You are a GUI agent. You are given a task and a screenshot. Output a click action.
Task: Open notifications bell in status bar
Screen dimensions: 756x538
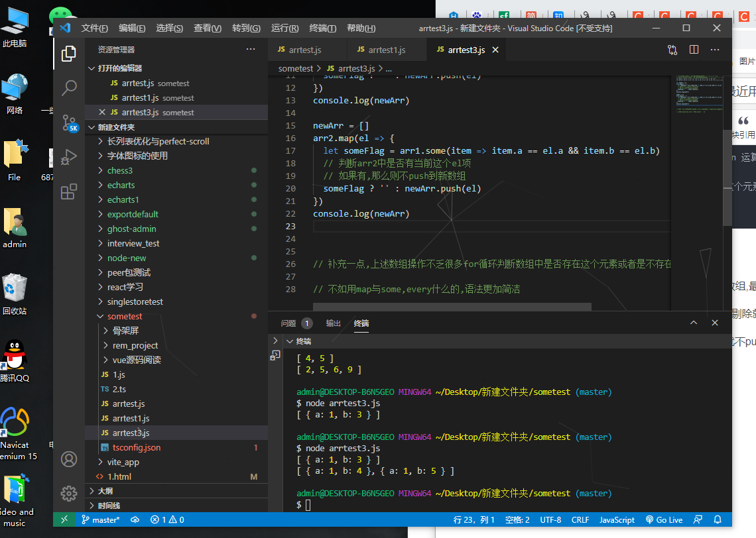[718, 519]
